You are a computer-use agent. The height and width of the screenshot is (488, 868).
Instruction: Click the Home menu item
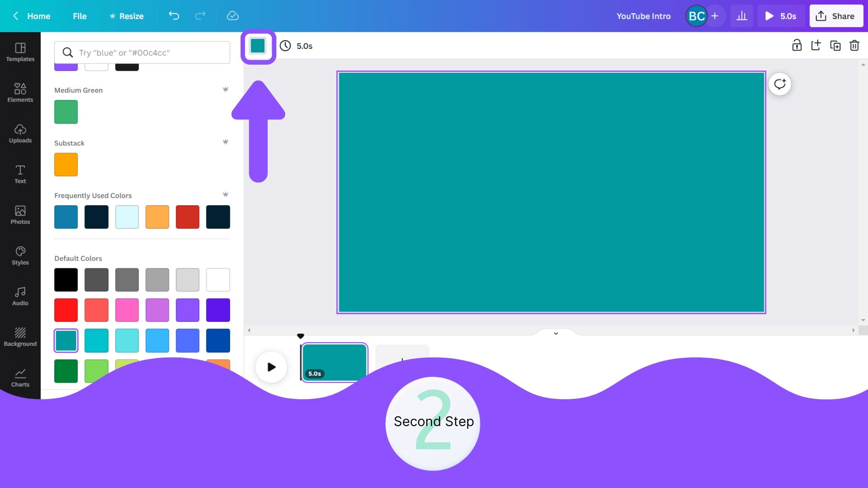point(39,15)
